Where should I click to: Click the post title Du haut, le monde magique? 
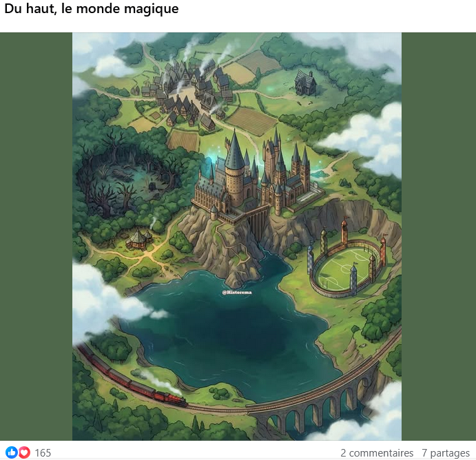point(92,8)
